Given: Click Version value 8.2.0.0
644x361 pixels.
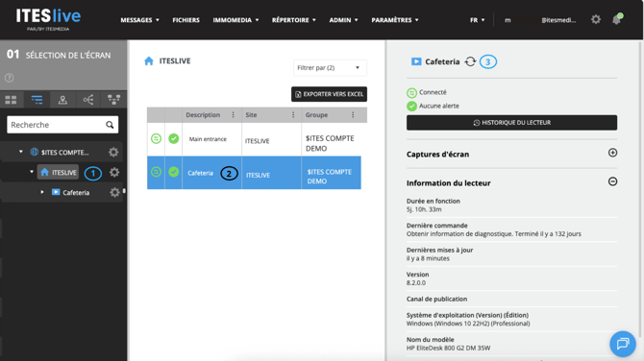Looking at the screenshot, I should click(415, 282).
